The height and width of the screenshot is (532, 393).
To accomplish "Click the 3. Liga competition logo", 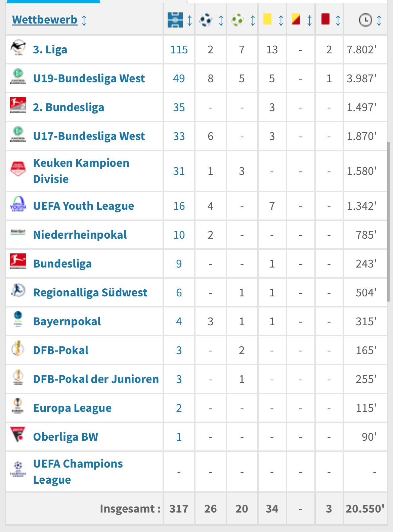I will [18, 48].
